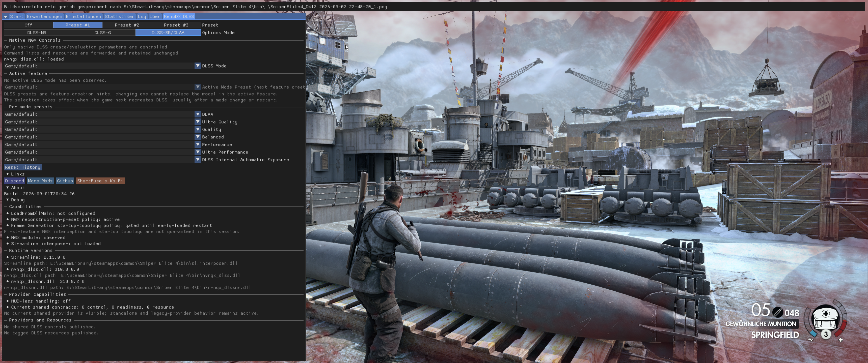The width and height of the screenshot is (868, 363).
Task: Open the Einstellungen tab
Action: tap(83, 16)
